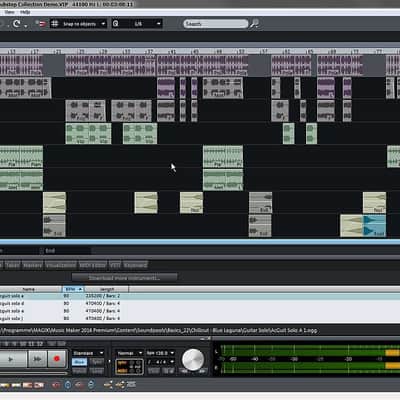Click the grey grid icon in bottom toolbar

click(x=131, y=385)
